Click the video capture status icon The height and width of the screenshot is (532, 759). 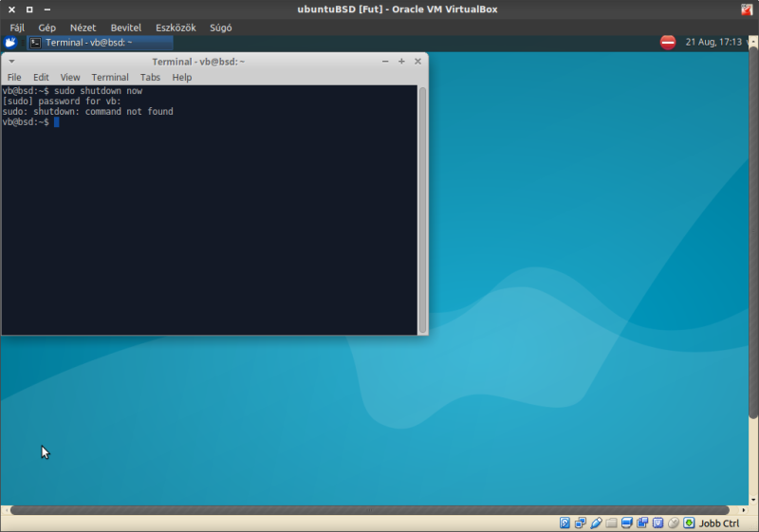642,523
